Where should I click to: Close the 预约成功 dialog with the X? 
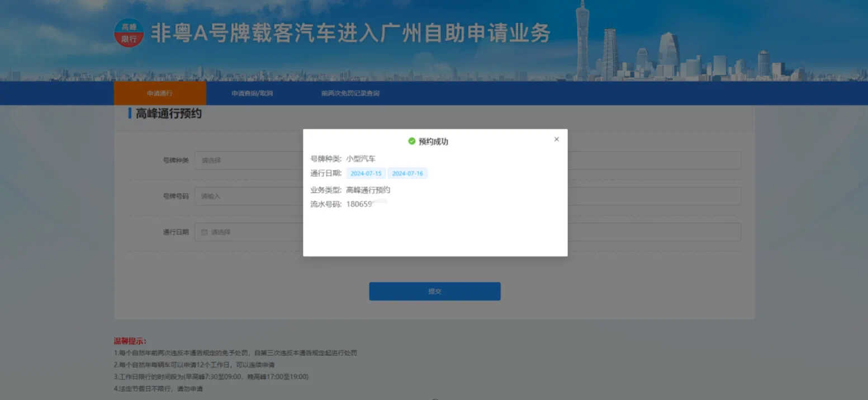[556, 139]
